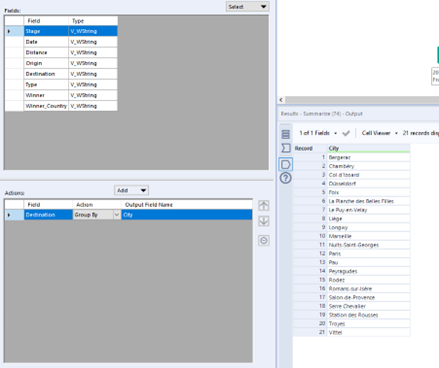Click the Destination cell in Actions table

coord(48,215)
